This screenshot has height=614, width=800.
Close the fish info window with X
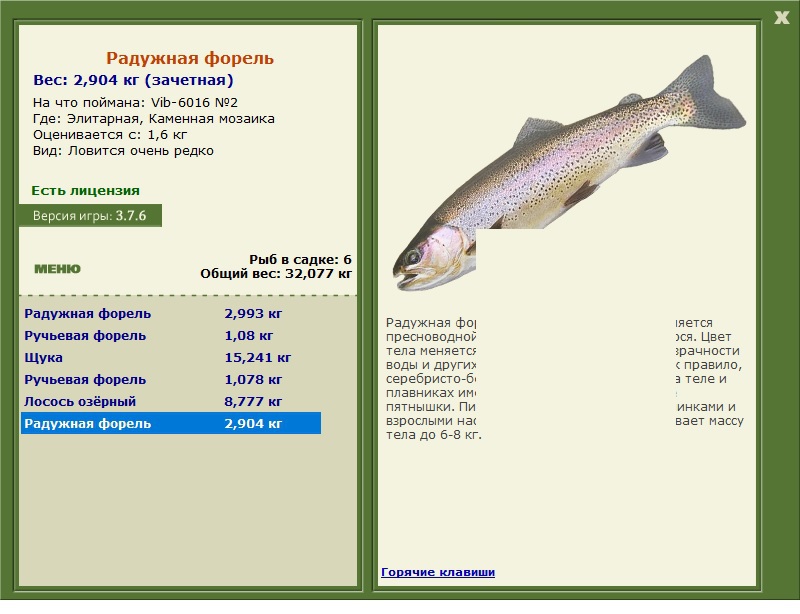pos(781,18)
